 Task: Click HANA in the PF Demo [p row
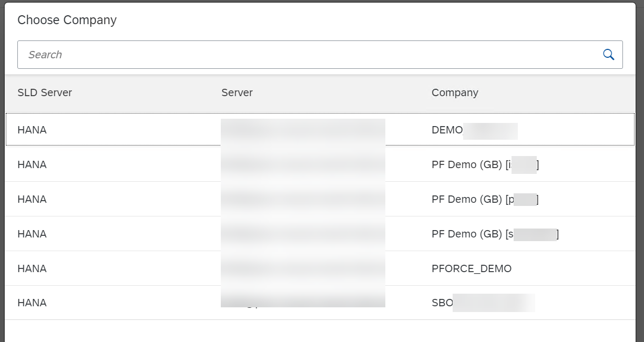click(32, 199)
